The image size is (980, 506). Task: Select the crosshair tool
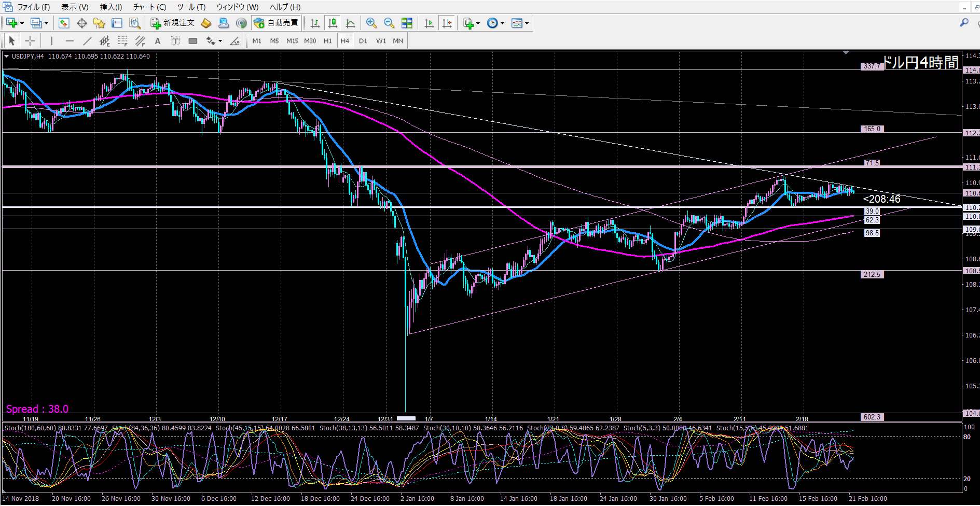pos(30,40)
